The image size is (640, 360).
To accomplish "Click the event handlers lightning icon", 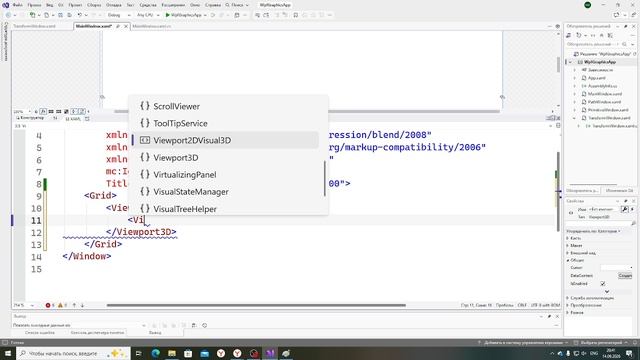I will click(x=632, y=209).
